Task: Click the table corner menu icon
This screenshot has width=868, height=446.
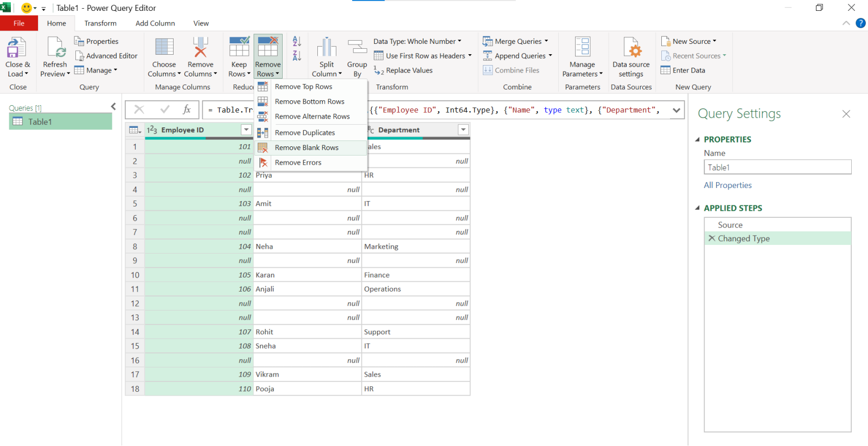Action: coord(135,130)
